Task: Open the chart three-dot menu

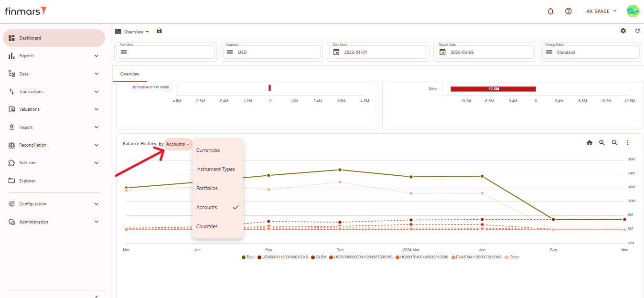Action: (628, 143)
